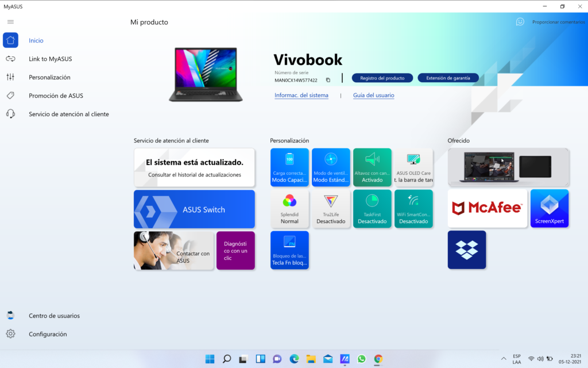Expand system tray hidden icons chevron

pyautogui.click(x=504, y=359)
